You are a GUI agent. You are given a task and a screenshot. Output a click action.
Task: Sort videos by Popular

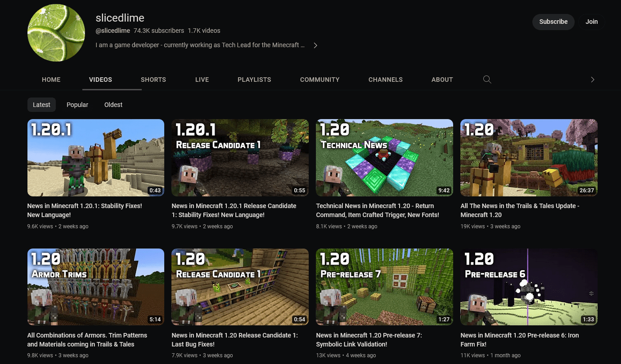coord(77,105)
